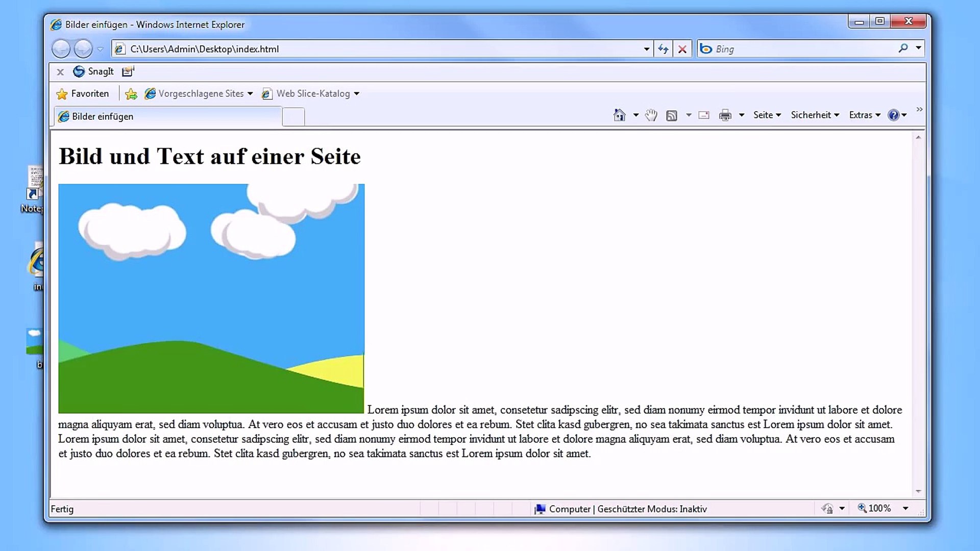Click in the Bing search field
The height and width of the screenshot is (551, 980).
(801, 49)
